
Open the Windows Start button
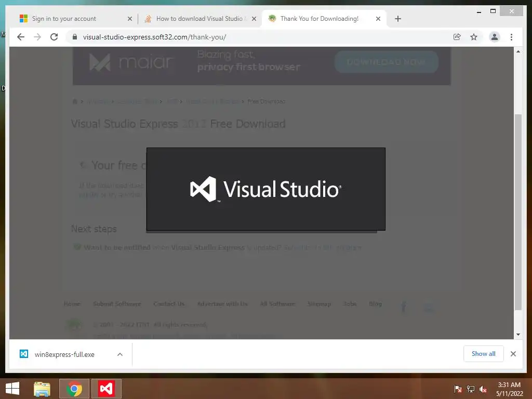pos(12,389)
